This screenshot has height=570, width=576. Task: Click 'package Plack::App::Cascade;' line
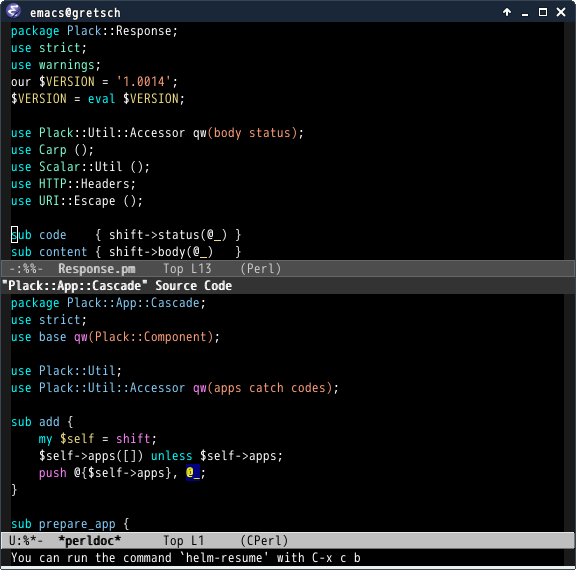[x=108, y=303]
